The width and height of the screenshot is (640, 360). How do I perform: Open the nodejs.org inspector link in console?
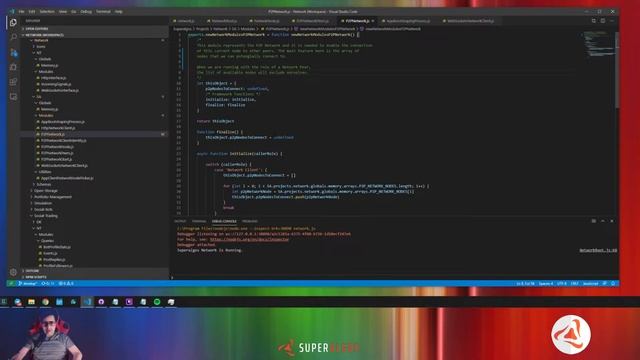coord(249,239)
